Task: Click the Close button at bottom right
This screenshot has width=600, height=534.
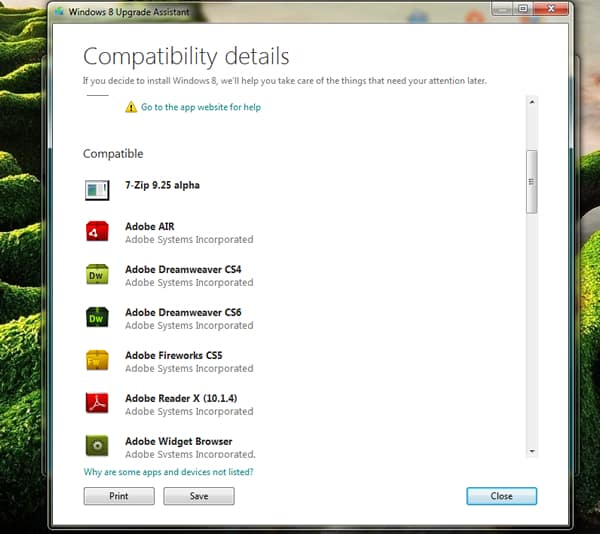Action: point(501,496)
